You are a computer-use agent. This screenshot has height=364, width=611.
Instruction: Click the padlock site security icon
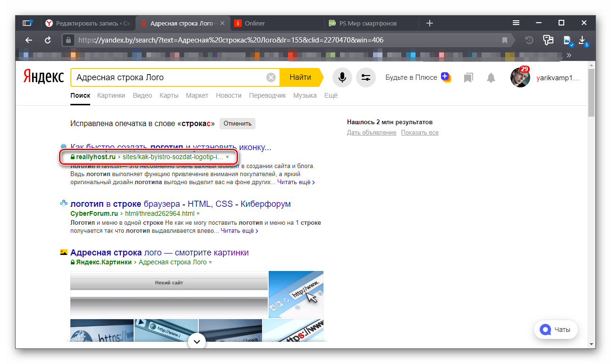[69, 40]
